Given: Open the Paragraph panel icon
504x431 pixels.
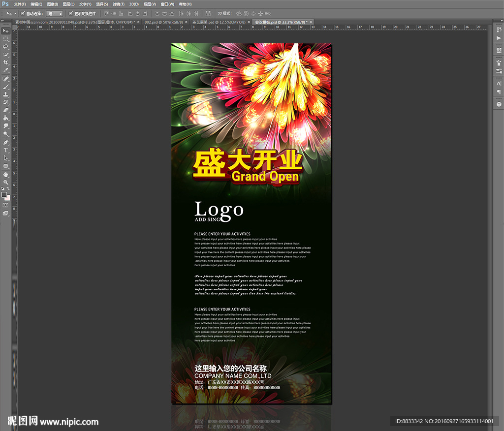Looking at the screenshot, I should click(x=499, y=92).
